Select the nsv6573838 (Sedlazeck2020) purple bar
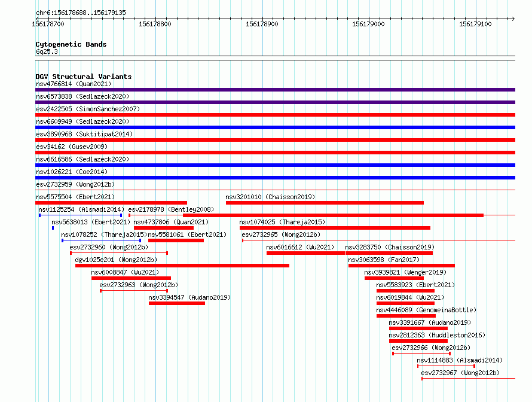Viewport: 532px width, 402px height. tap(275, 102)
